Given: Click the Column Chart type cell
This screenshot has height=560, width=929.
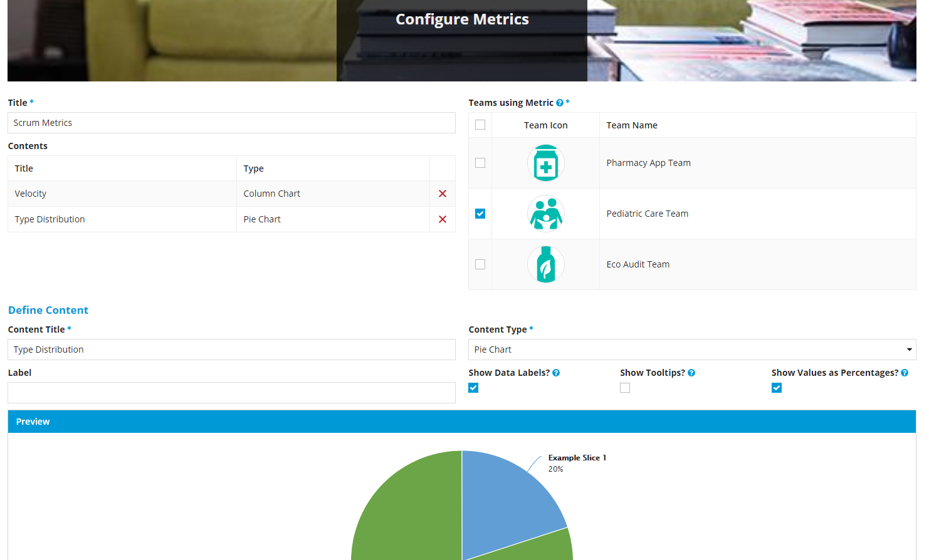Looking at the screenshot, I should 333,194.
